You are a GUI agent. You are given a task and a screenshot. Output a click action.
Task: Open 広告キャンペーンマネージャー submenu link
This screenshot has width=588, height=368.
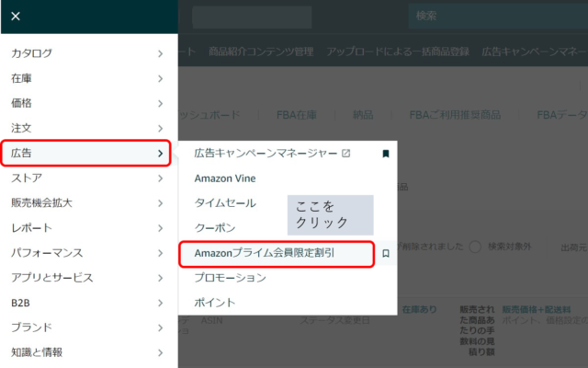(266, 154)
